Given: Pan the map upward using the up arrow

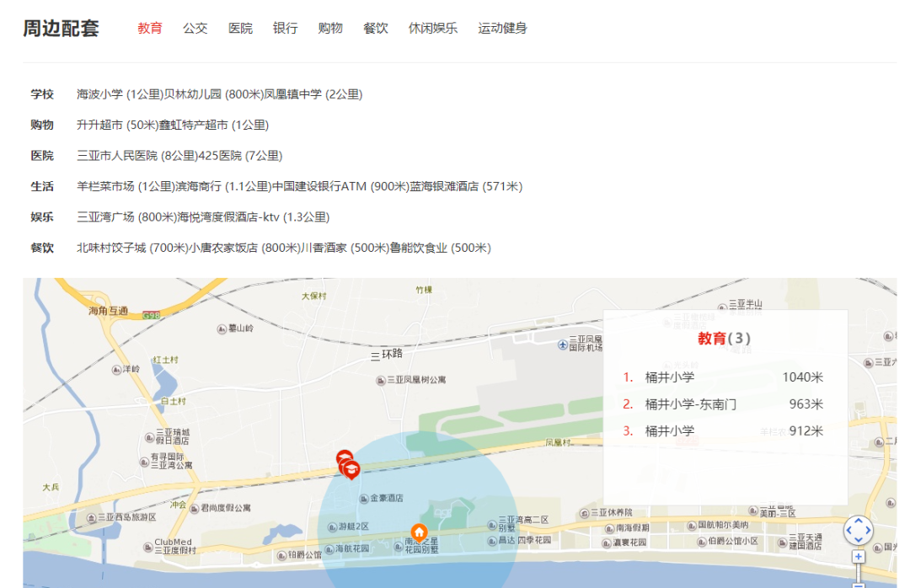Looking at the screenshot, I should (859, 521).
